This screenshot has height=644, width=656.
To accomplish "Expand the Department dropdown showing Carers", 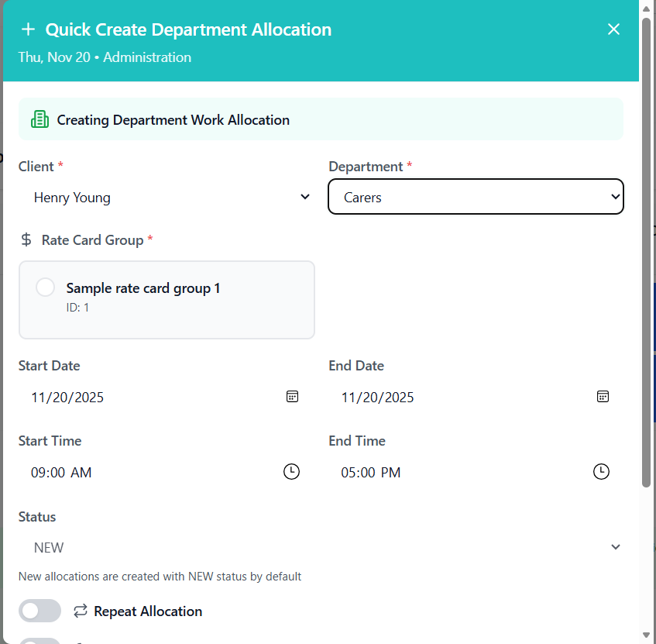I will (x=476, y=197).
